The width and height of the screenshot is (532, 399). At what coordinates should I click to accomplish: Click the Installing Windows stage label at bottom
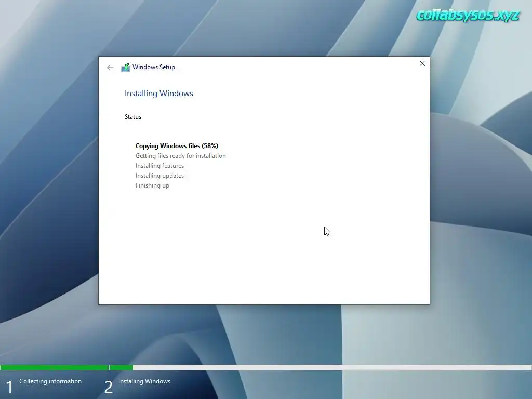point(144,381)
